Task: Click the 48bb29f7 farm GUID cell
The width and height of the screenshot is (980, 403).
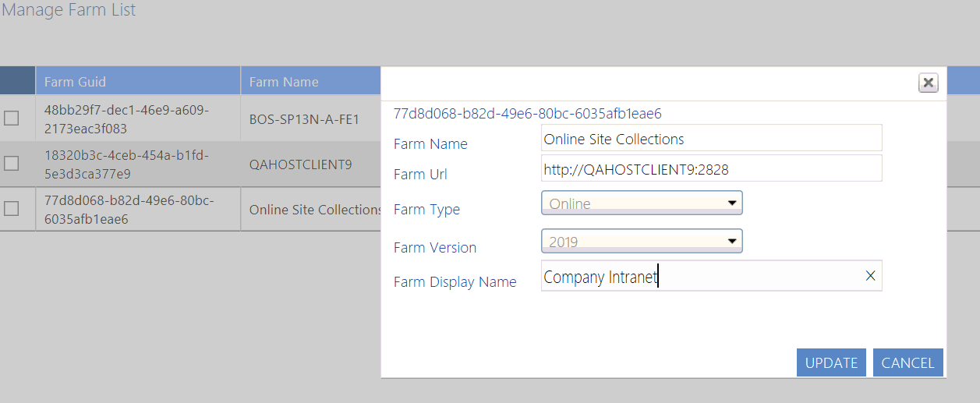Action: [x=126, y=118]
